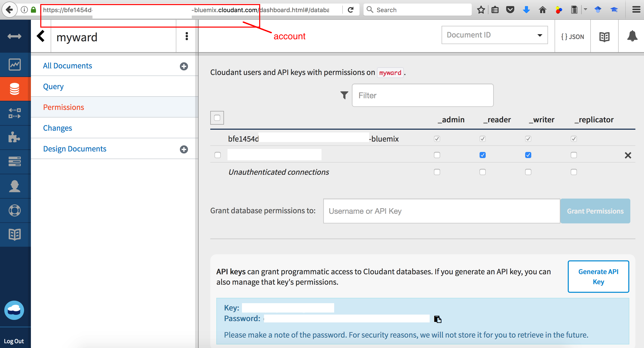
Task: Toggle the select-all permissions checkbox
Action: tap(217, 118)
